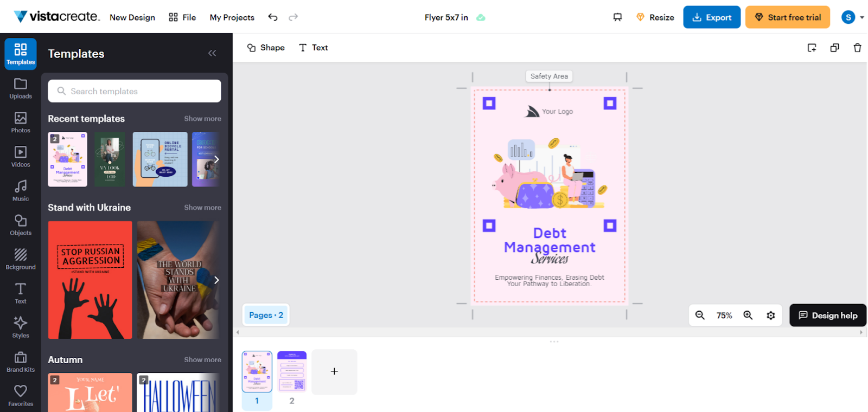Image resolution: width=868 pixels, height=412 pixels.
Task: Open the File menu
Action: point(182,17)
